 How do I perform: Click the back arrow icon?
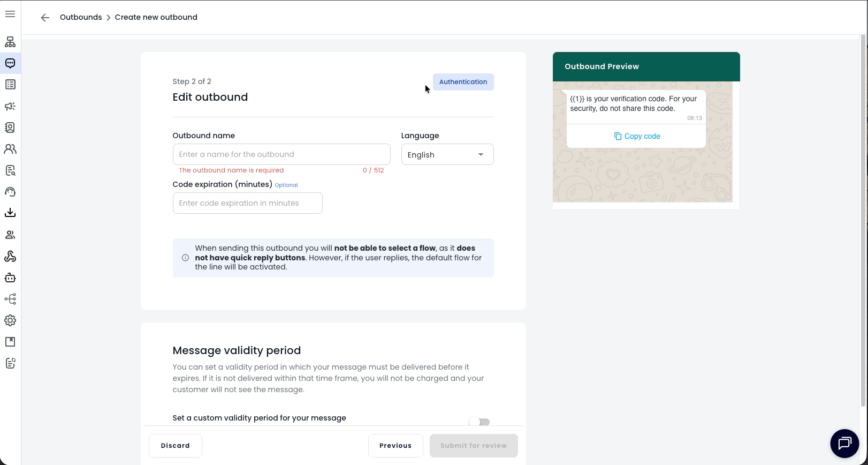45,18
